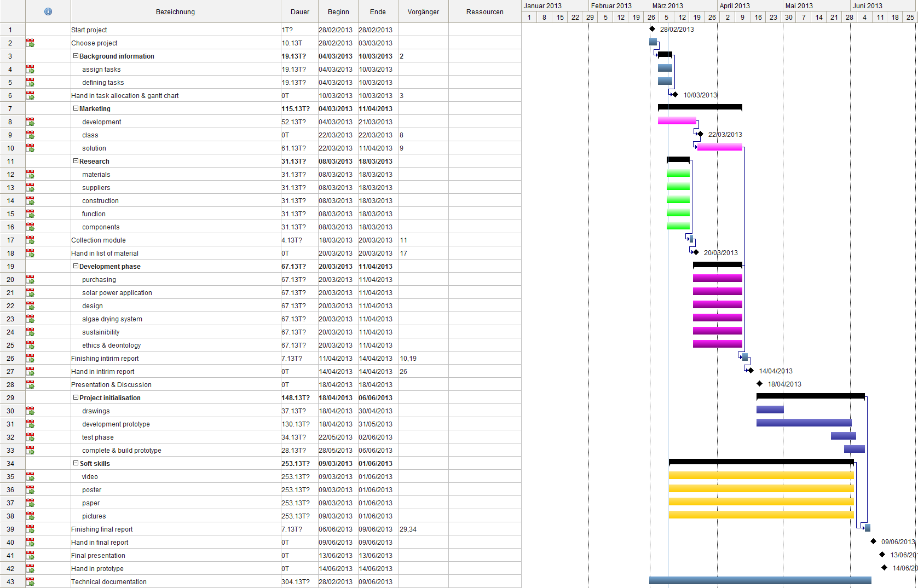Click the 10/03/2013 milestone diamond in chart

pos(675,95)
